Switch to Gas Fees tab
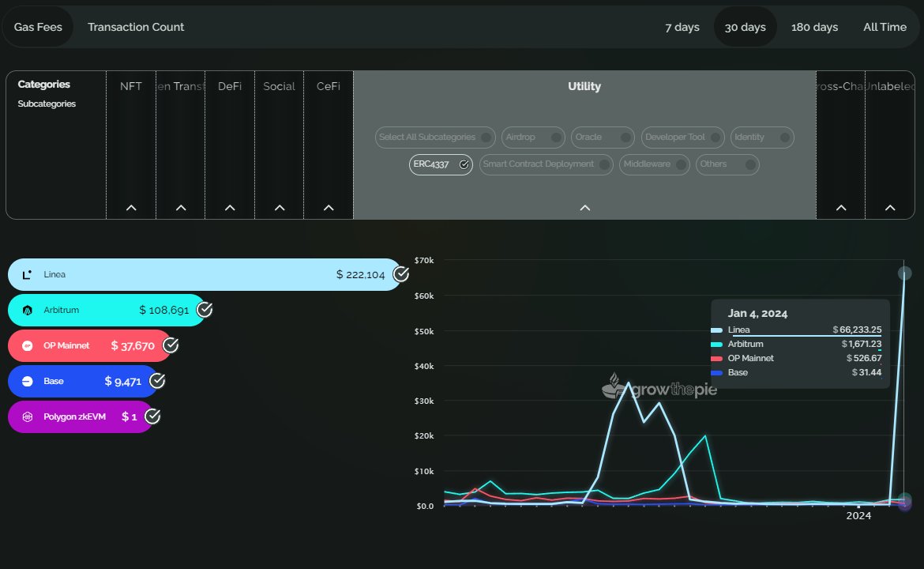This screenshot has width=924, height=569. pyautogui.click(x=38, y=27)
